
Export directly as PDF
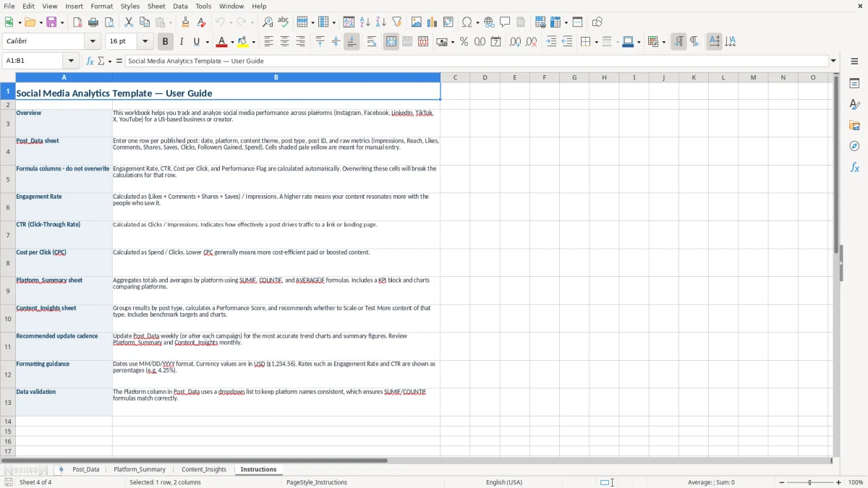[77, 22]
